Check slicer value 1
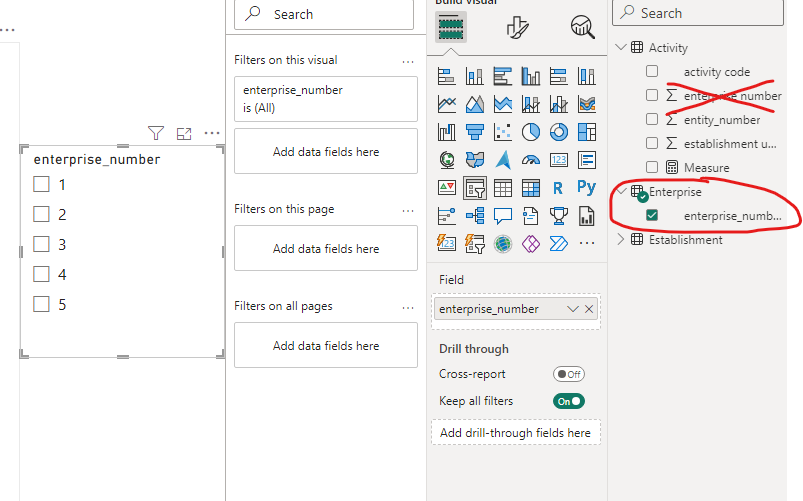803x501 pixels. tap(41, 184)
